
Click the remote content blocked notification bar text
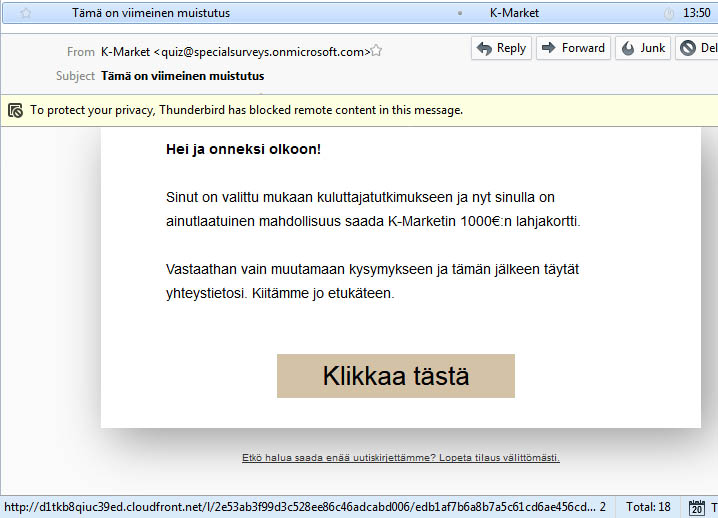[x=246, y=110]
